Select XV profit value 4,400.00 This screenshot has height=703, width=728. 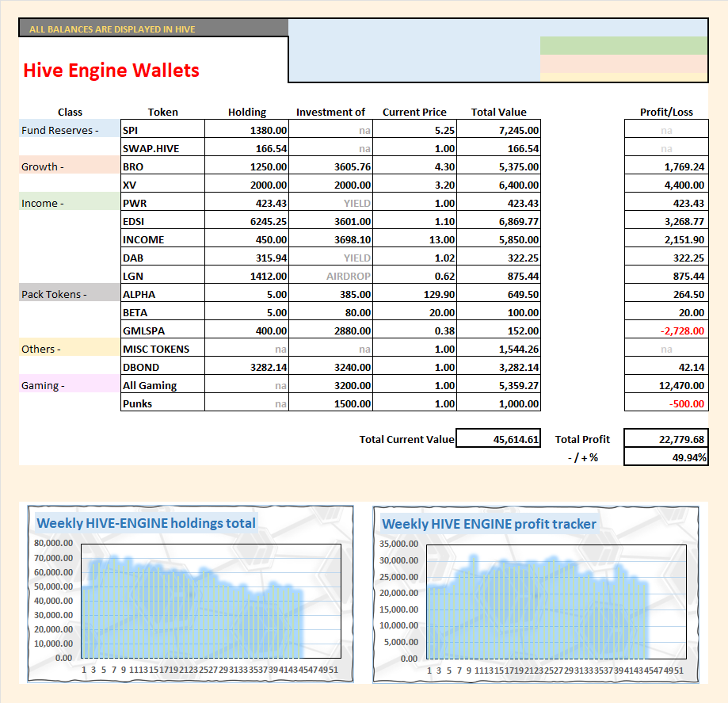click(666, 183)
